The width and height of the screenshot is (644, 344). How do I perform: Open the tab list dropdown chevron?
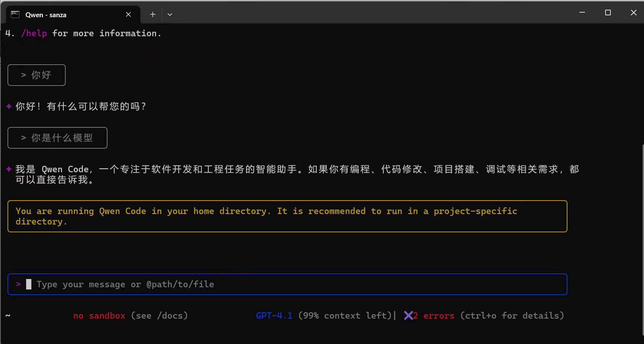click(x=170, y=14)
